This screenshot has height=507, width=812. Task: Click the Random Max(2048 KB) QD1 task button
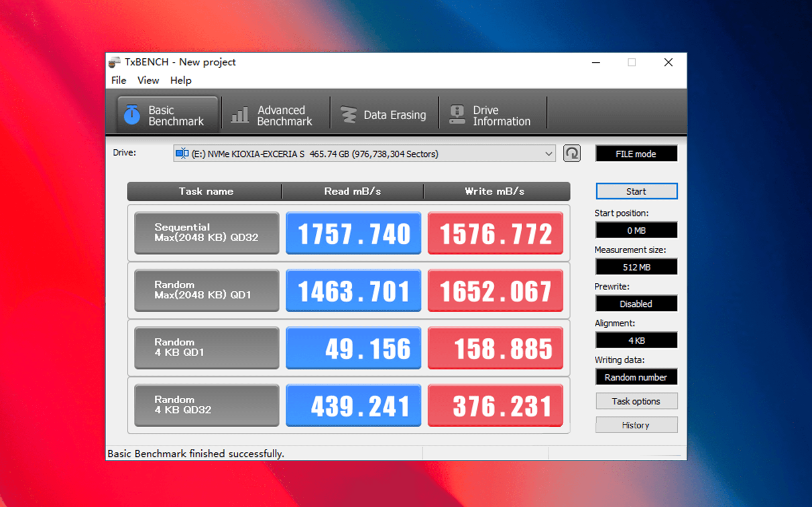(x=206, y=290)
